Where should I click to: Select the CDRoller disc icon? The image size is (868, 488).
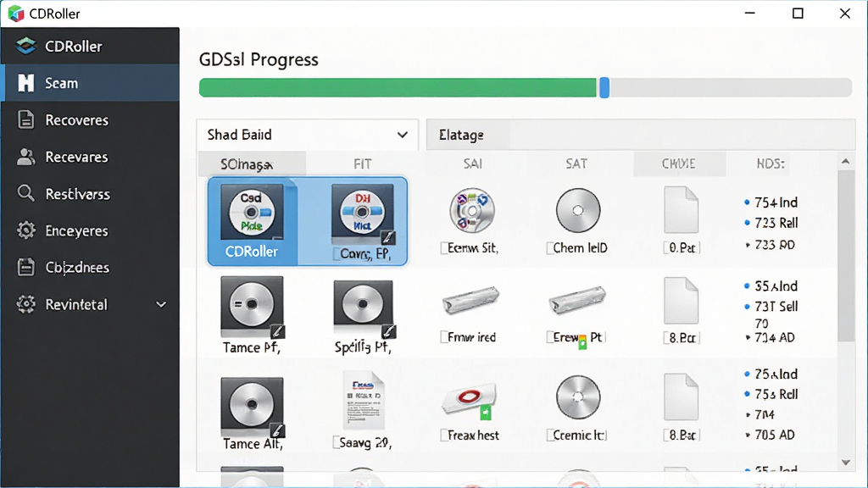pyautogui.click(x=252, y=213)
